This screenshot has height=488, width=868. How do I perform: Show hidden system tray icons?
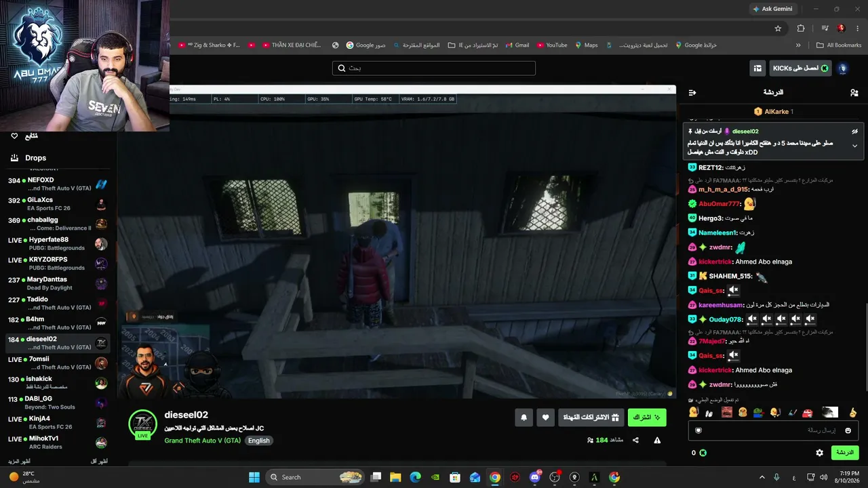(762, 477)
